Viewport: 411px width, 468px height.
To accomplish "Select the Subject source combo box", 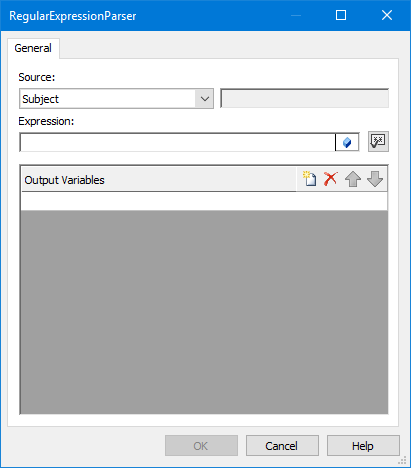I will (116, 99).
